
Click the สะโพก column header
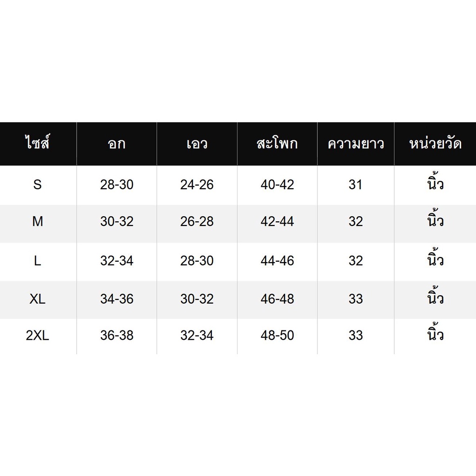(x=277, y=143)
